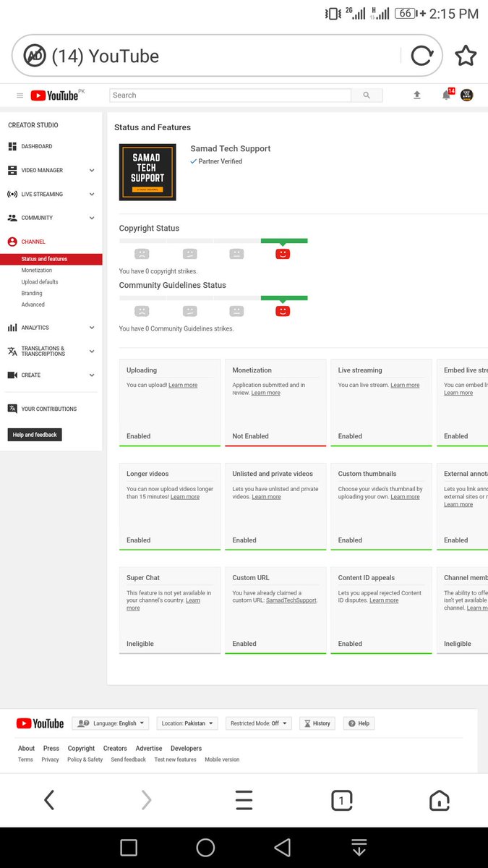The image size is (488, 868).
Task: Open the Branding submenu item
Action: [x=32, y=294]
